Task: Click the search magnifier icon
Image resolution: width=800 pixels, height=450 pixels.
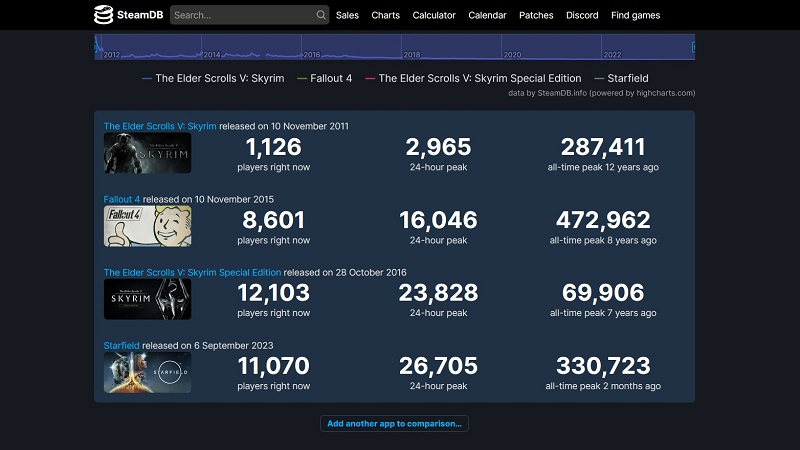Action: [321, 15]
